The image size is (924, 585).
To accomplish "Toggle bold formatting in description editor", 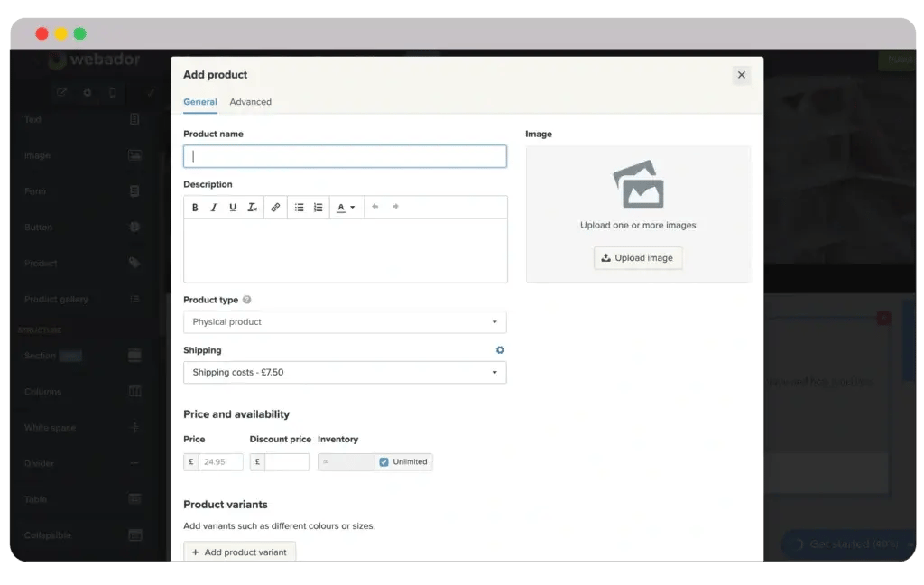I will point(195,208).
